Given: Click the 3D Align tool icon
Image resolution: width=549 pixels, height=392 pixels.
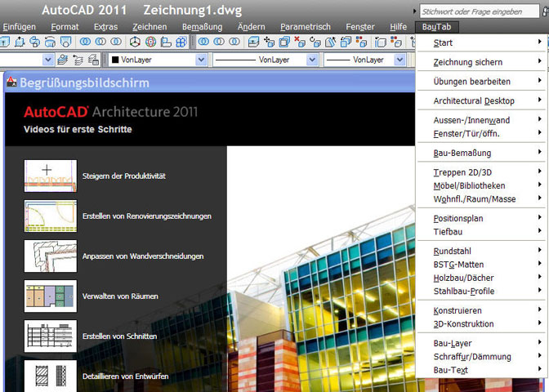Looking at the screenshot, I should (166, 42).
